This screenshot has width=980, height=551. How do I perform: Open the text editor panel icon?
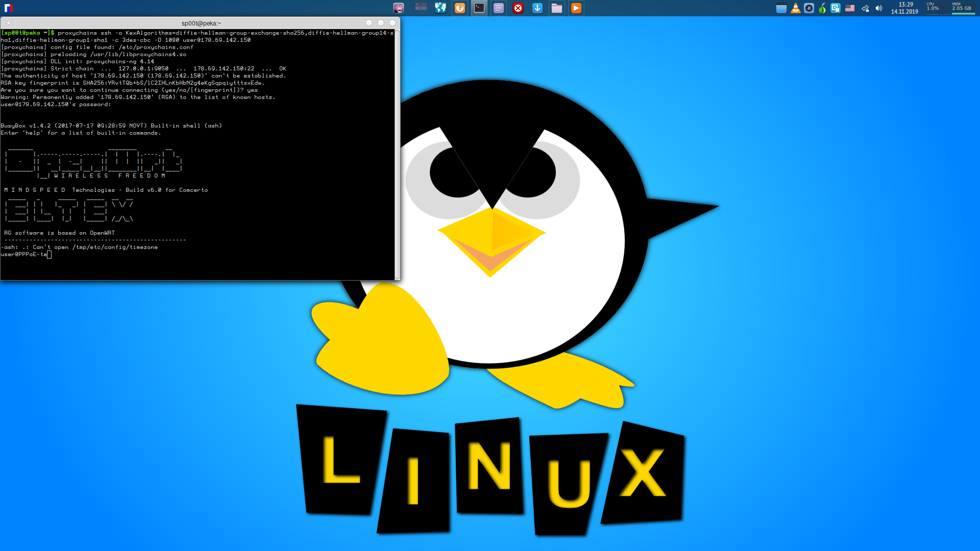[x=499, y=8]
